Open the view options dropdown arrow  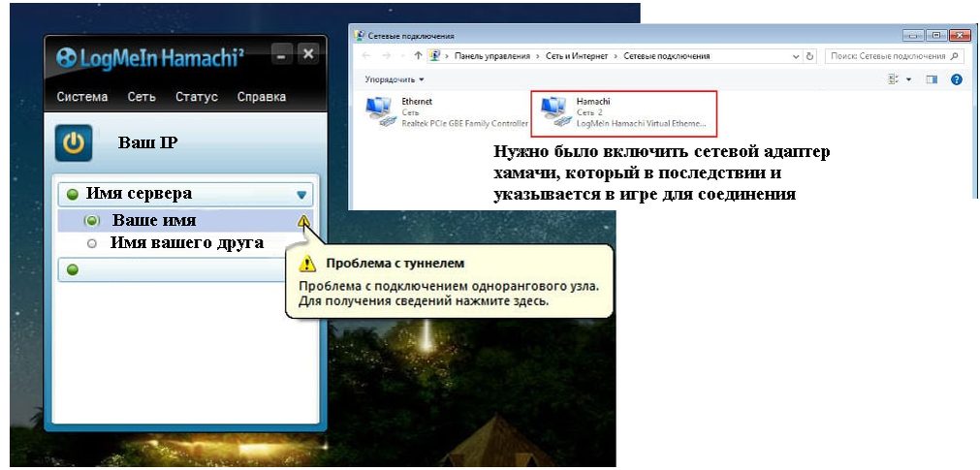tap(908, 79)
